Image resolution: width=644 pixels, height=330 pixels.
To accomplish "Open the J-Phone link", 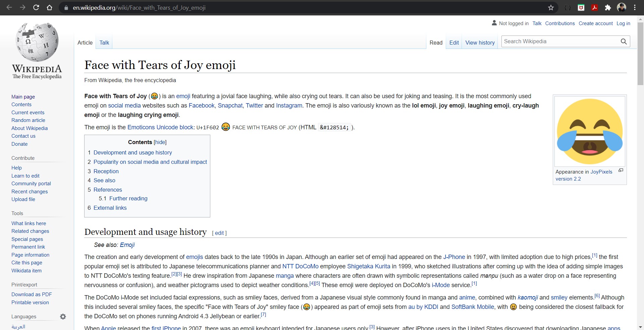I will point(454,257).
